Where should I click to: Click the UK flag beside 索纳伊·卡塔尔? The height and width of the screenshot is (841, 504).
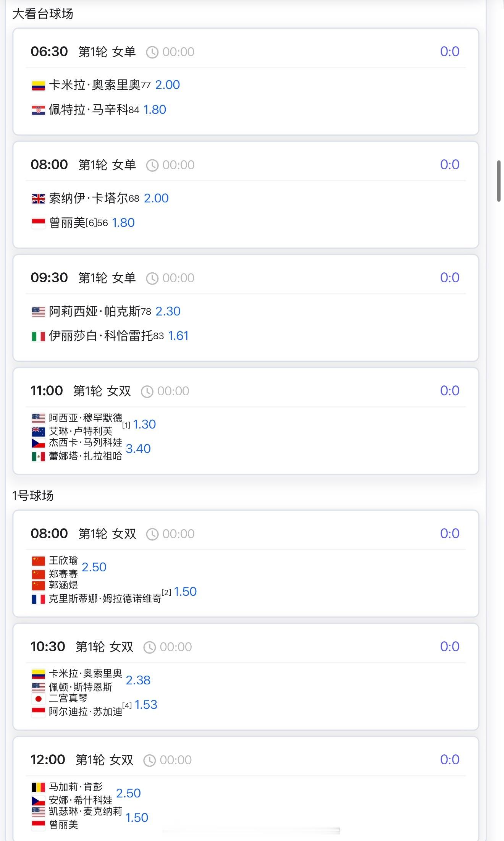tap(38, 199)
